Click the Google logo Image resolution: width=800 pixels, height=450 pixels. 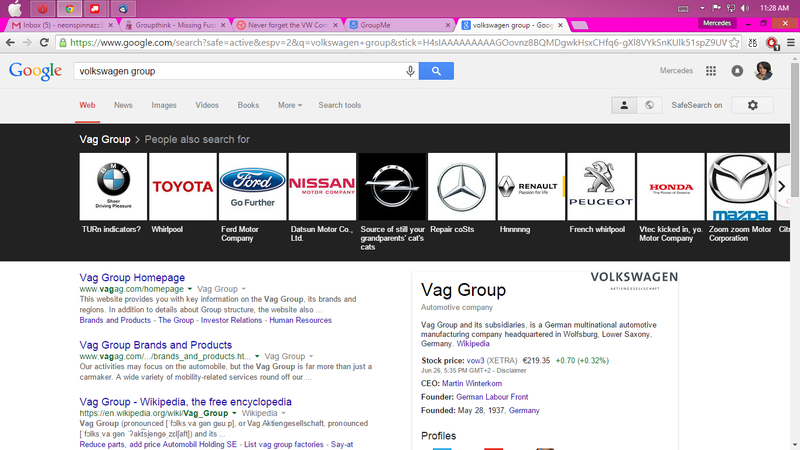tap(35, 71)
